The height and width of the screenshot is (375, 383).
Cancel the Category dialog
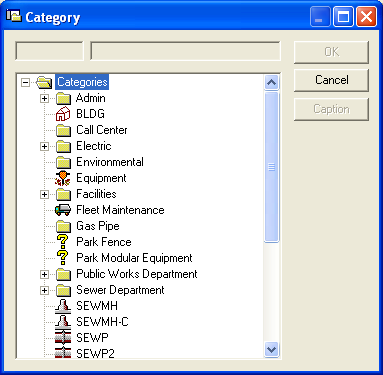[331, 80]
